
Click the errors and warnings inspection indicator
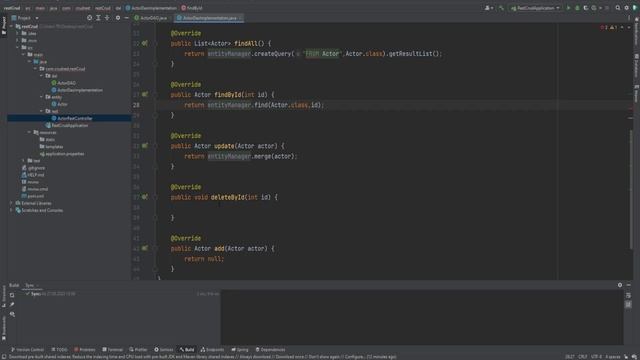(x=609, y=27)
